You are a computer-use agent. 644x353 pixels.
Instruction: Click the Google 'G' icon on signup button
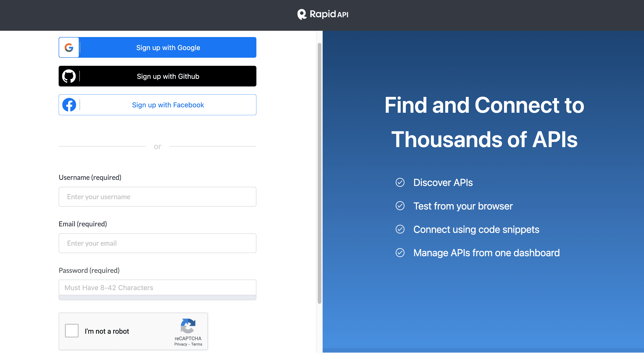69,47
